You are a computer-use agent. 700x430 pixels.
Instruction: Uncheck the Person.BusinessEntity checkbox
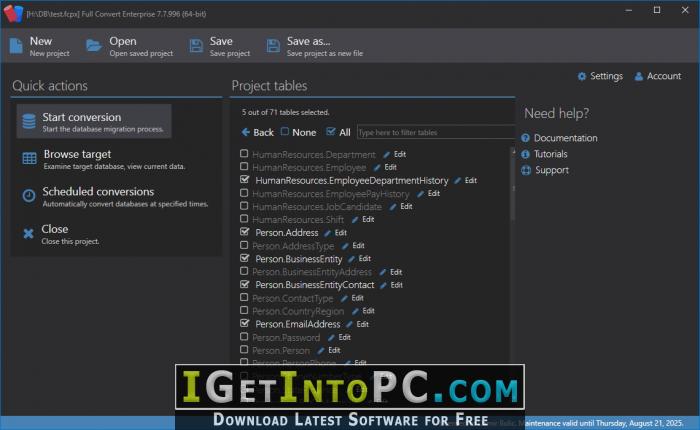244,258
